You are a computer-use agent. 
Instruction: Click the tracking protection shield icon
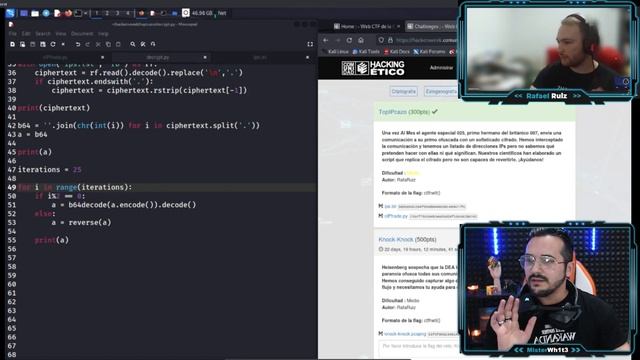click(x=381, y=40)
